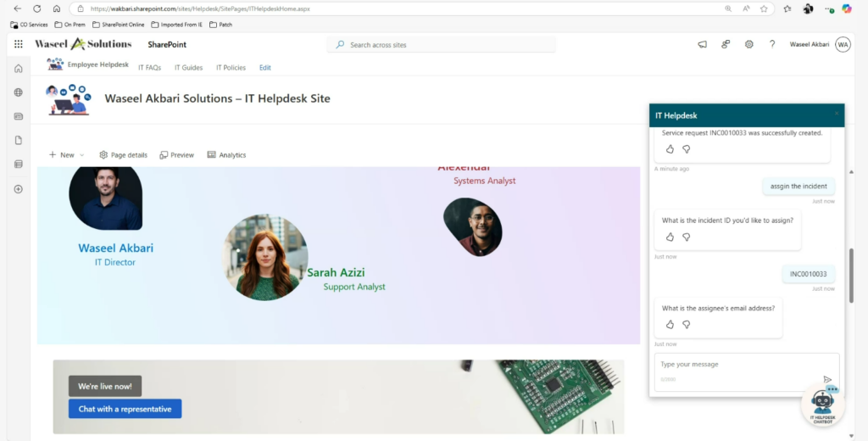Click the Waseel Solutions logo
The width and height of the screenshot is (868, 441).
(83, 44)
